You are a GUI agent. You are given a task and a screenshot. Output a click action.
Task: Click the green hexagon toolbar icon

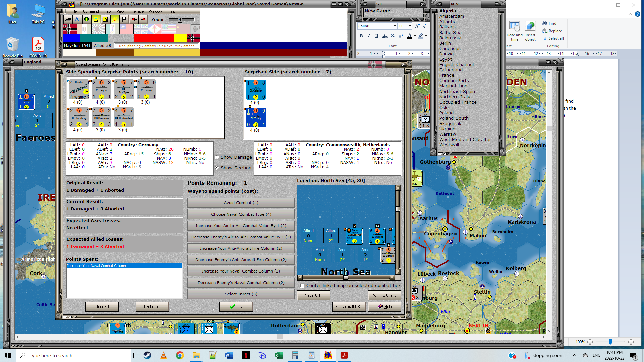pos(87,19)
